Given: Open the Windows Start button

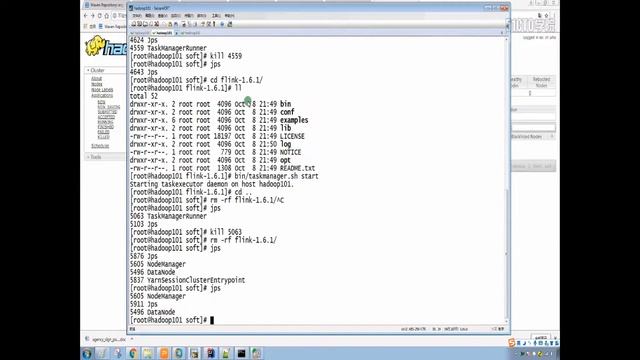Looking at the screenshot, I should [87, 353].
